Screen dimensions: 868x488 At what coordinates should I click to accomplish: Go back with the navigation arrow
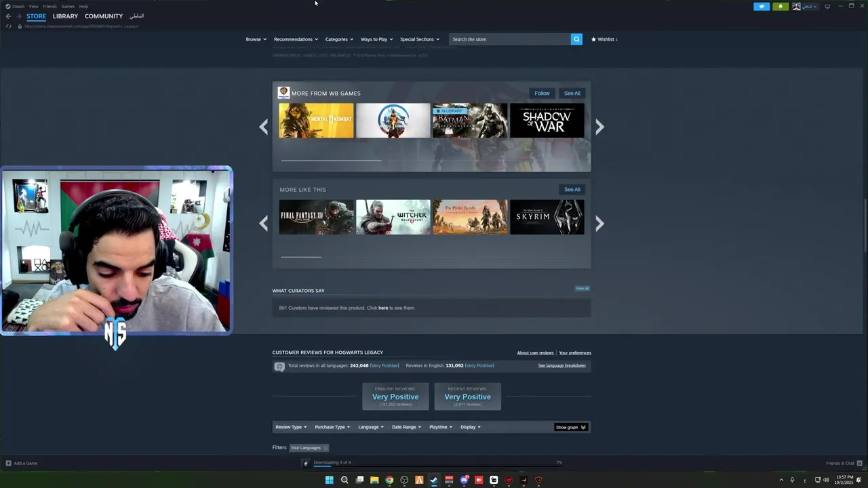coord(8,16)
